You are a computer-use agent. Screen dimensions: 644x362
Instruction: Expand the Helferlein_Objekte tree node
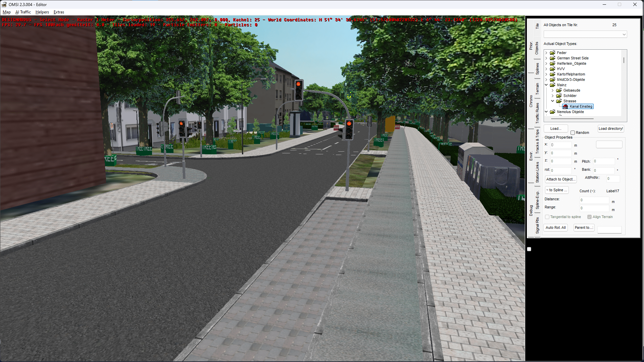tap(546, 63)
